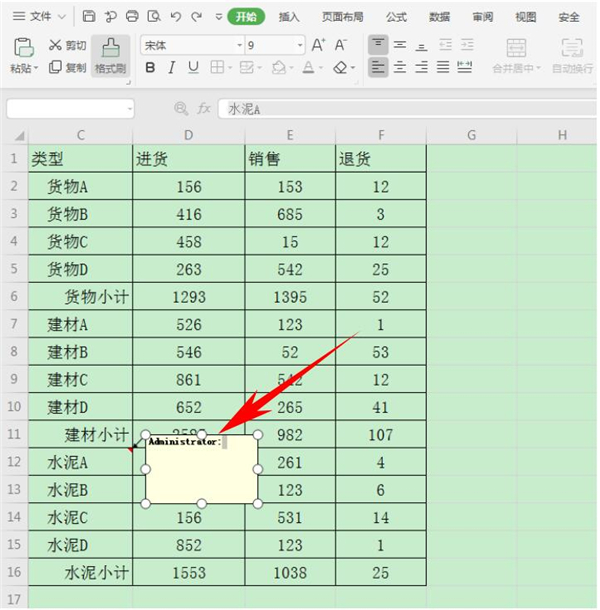Screen dimensions: 600x610
Task: Click the Save icon in quick access bar
Action: [89, 17]
